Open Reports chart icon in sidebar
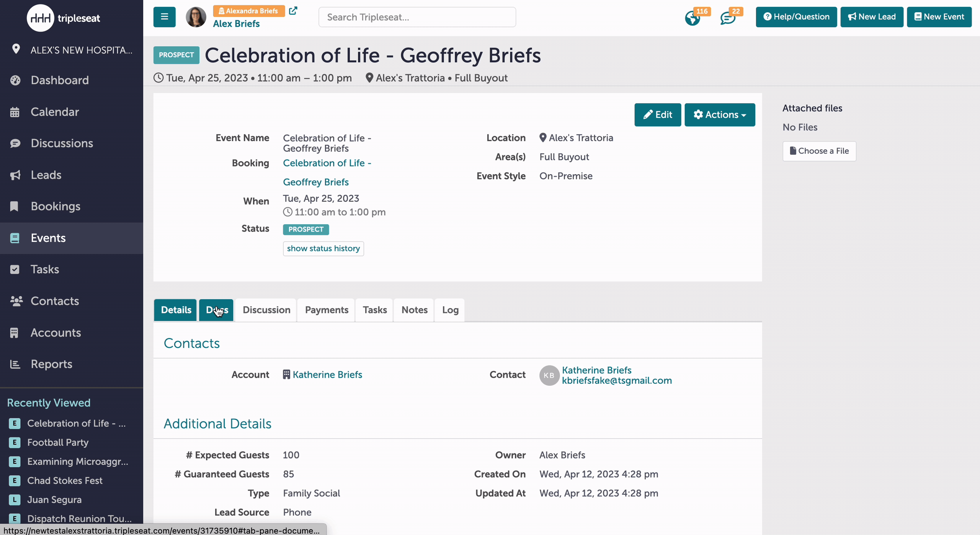Image resolution: width=980 pixels, height=535 pixels. [x=15, y=364]
